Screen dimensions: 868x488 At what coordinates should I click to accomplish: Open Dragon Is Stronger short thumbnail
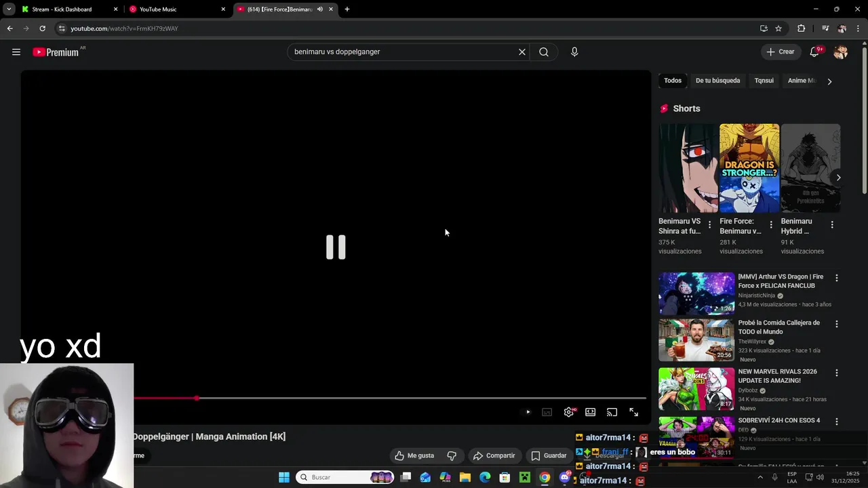(749, 168)
